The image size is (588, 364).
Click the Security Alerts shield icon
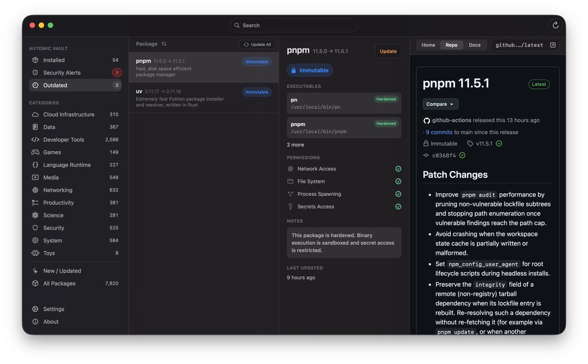(x=35, y=73)
